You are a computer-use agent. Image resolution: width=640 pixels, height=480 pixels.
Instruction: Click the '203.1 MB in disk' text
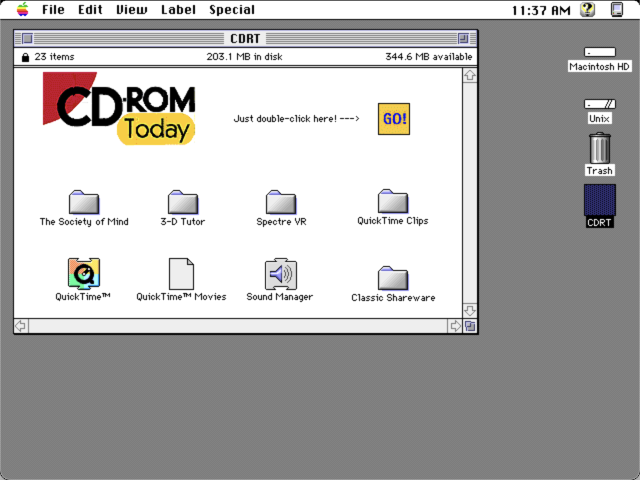[244, 57]
